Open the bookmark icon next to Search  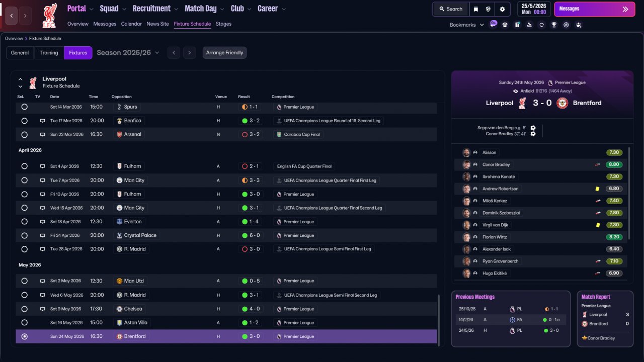[x=476, y=9]
